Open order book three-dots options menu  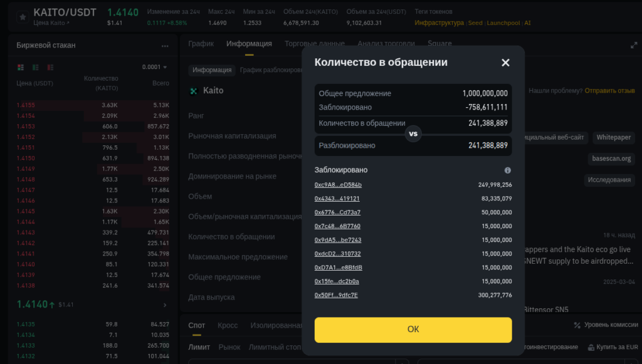(165, 46)
